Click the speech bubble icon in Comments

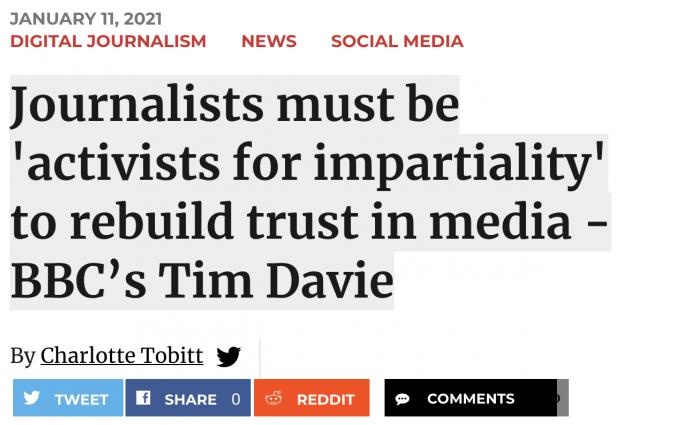[402, 399]
